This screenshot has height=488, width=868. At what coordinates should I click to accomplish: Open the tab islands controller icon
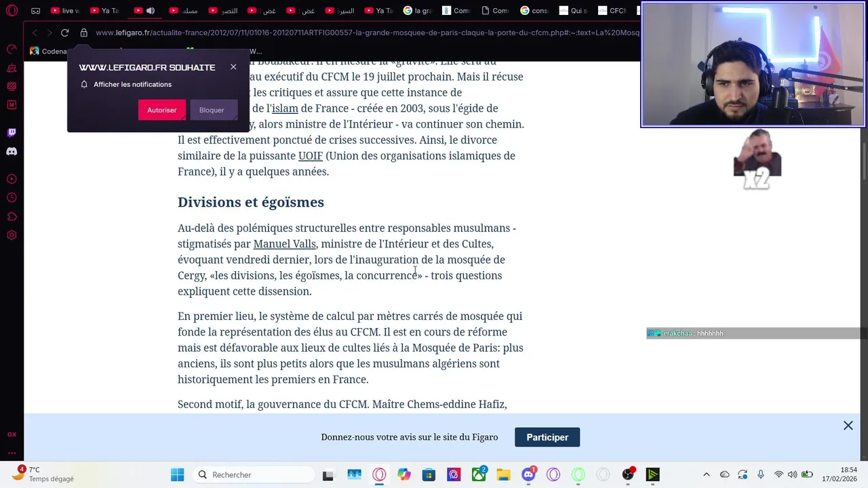tap(35, 11)
